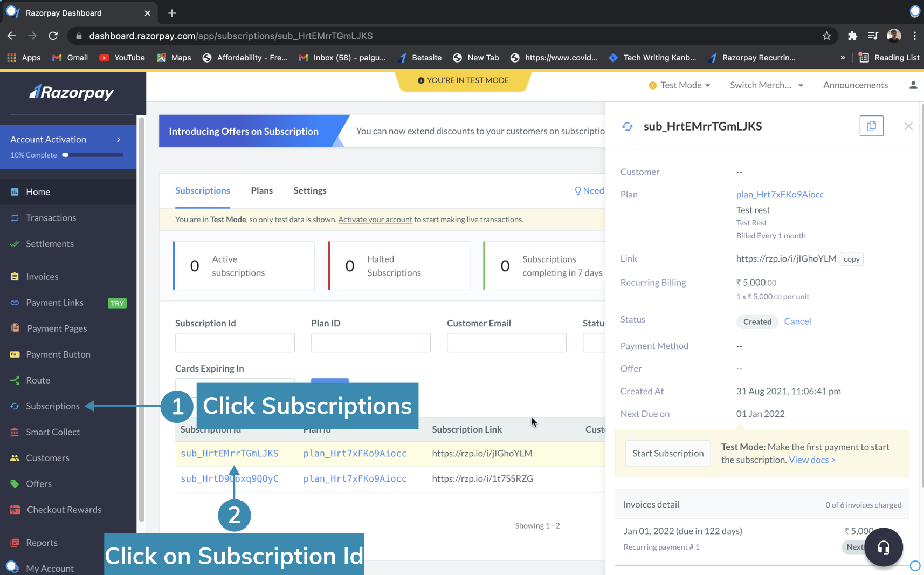Image resolution: width=924 pixels, height=575 pixels.
Task: Click the Start Subscription button
Action: tap(668, 454)
